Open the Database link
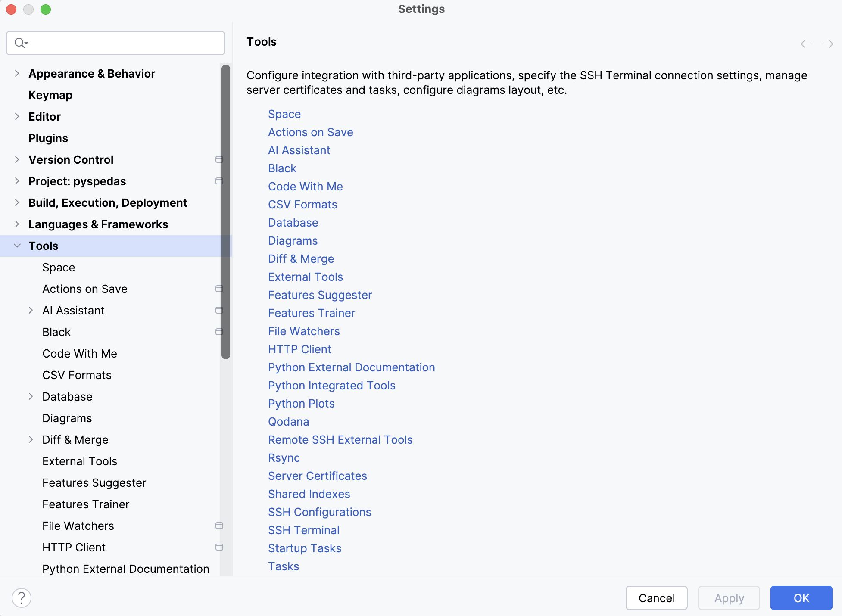842x616 pixels. (293, 223)
